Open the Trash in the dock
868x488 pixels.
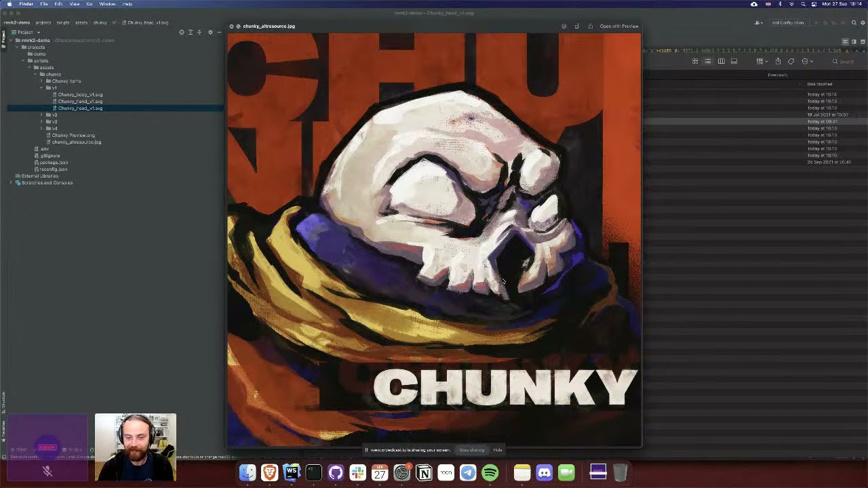[x=620, y=472]
